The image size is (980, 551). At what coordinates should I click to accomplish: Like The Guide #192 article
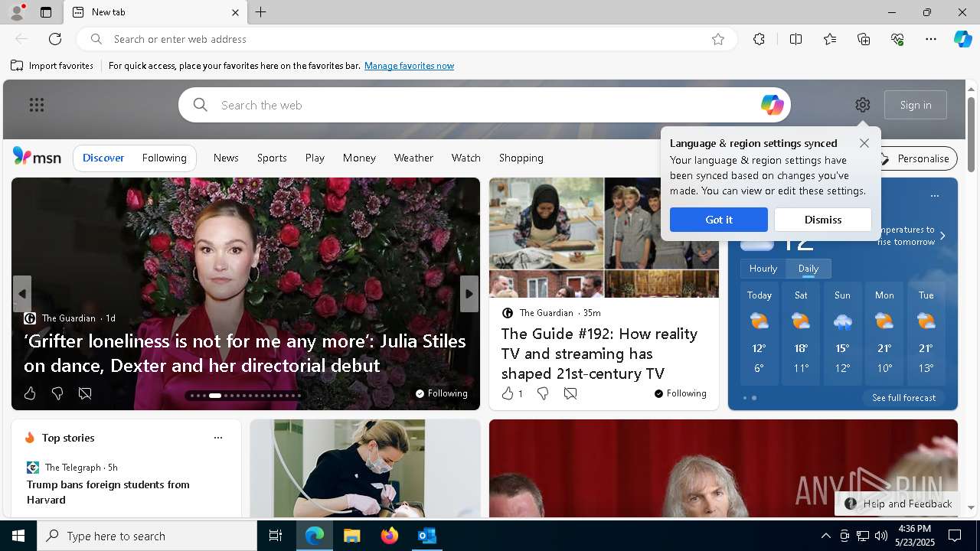pos(508,393)
